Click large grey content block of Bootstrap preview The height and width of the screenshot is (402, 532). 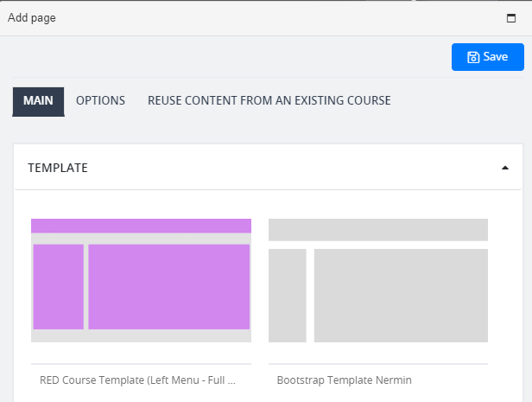pos(401,296)
